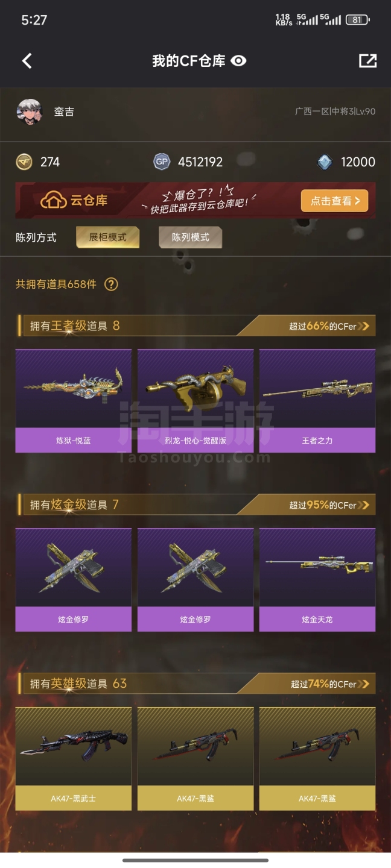
Task: Tap the 云仓库 cloud icon
Action: coord(53,201)
